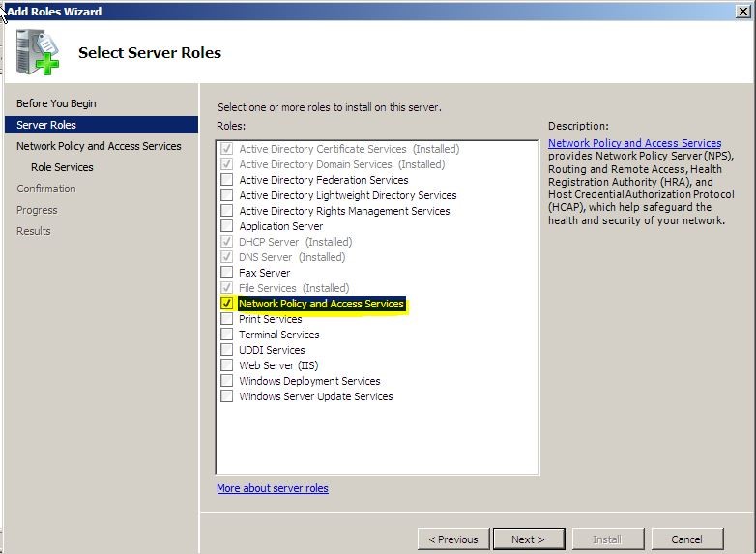Click Active Directory Domain Services checkbox
The height and width of the screenshot is (554, 756).
pos(226,164)
